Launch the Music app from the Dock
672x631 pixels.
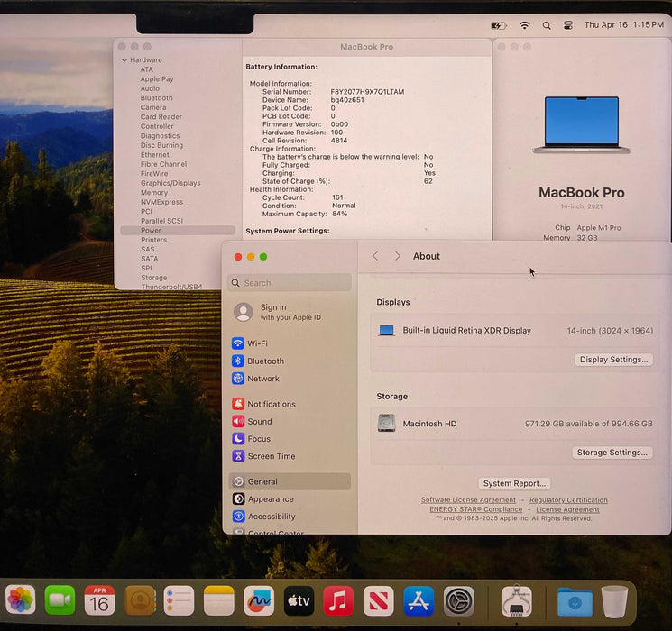(338, 599)
